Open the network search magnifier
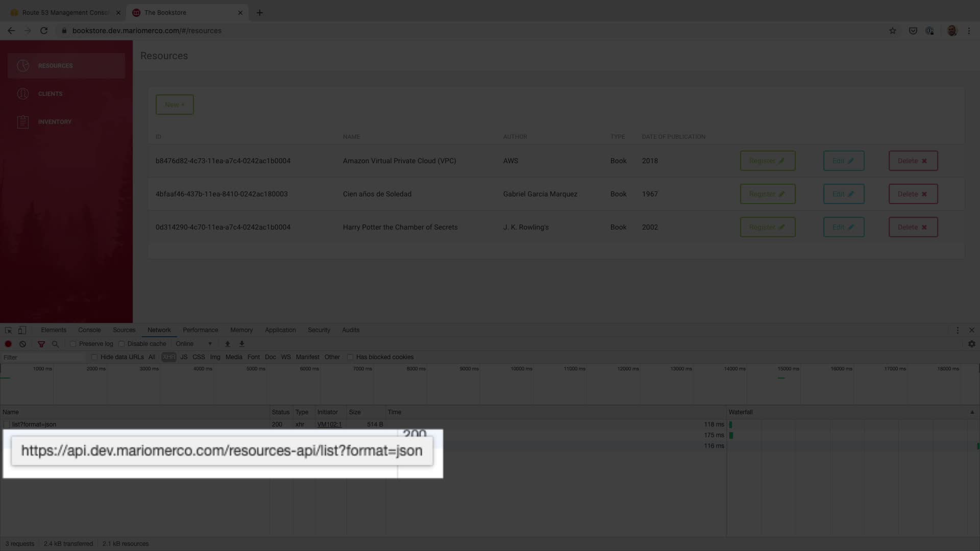This screenshot has height=551, width=980. (56, 344)
